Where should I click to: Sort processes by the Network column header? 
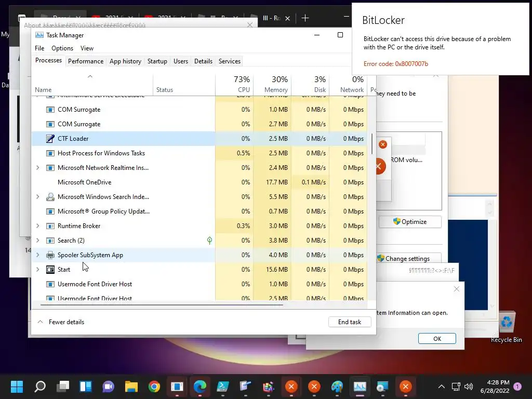pos(349,85)
